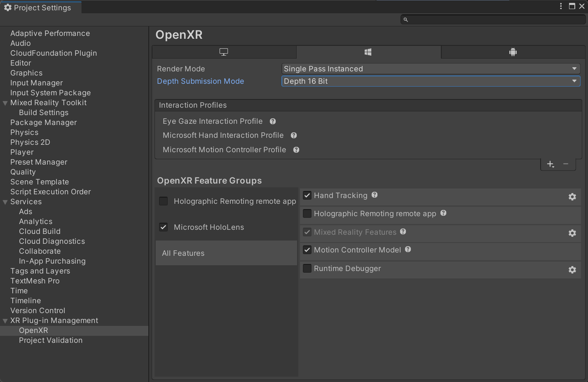
Task: Uncheck the Microsoft HoloLens feature group
Action: pos(164,227)
